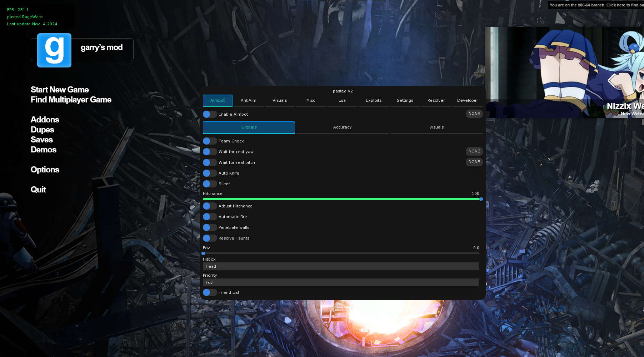Switch to the AntiAim tab

click(249, 101)
